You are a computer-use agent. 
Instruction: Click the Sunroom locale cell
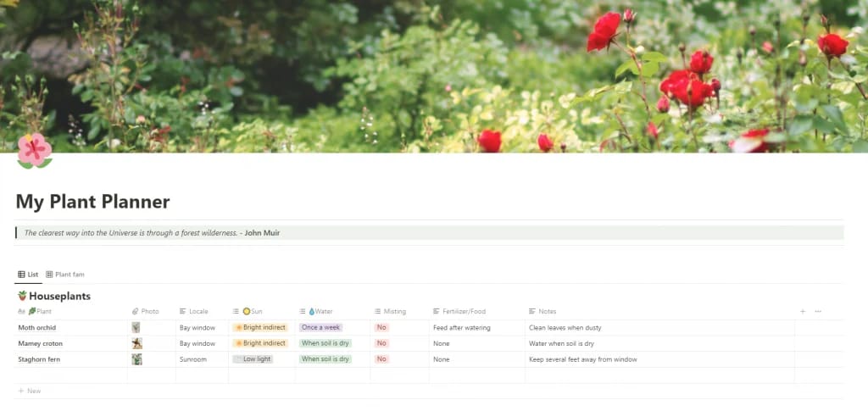click(193, 359)
